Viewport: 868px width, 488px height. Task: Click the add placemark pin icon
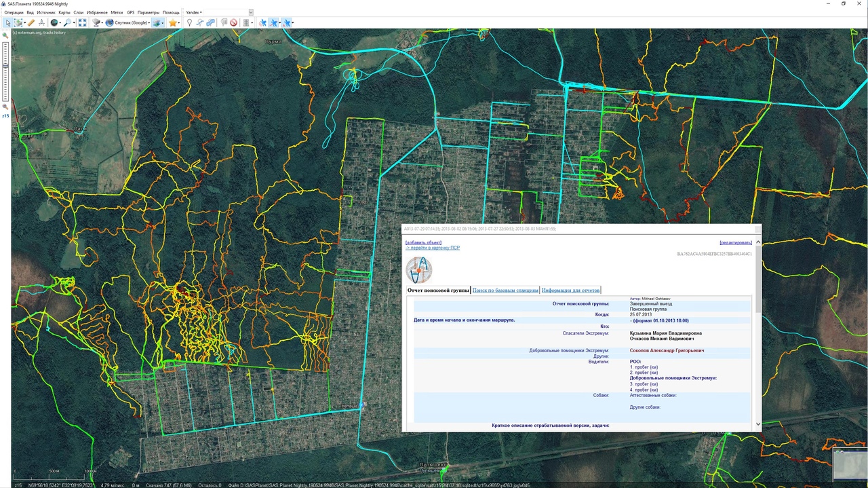pyautogui.click(x=189, y=22)
